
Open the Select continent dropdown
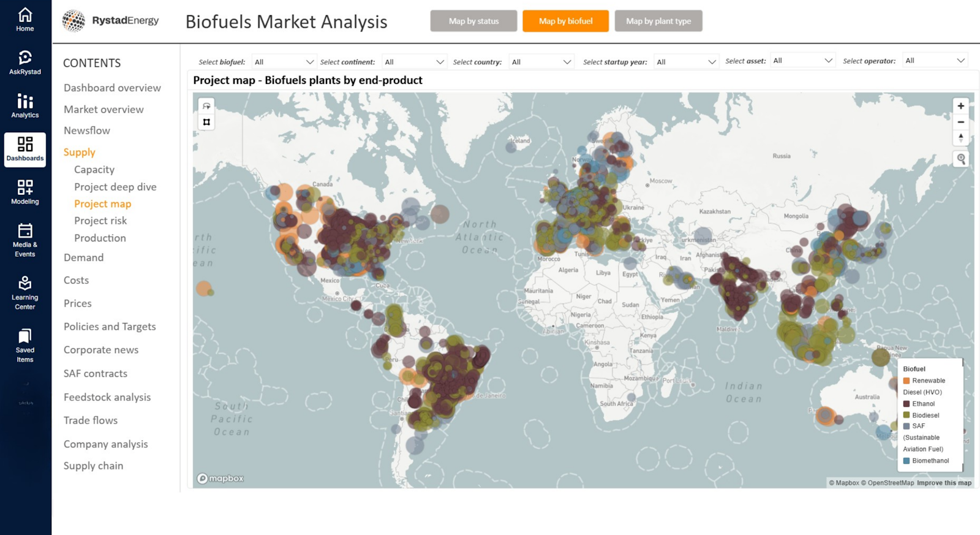tap(414, 62)
